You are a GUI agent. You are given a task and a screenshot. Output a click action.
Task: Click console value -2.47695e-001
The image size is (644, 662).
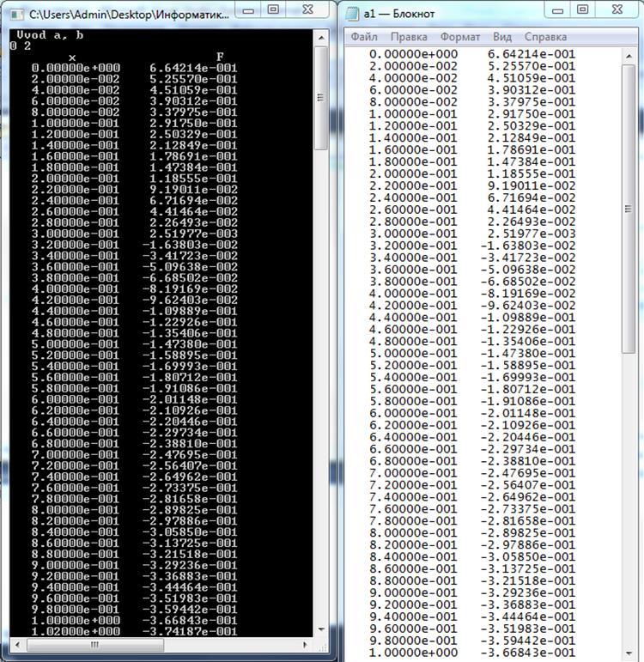(190, 455)
